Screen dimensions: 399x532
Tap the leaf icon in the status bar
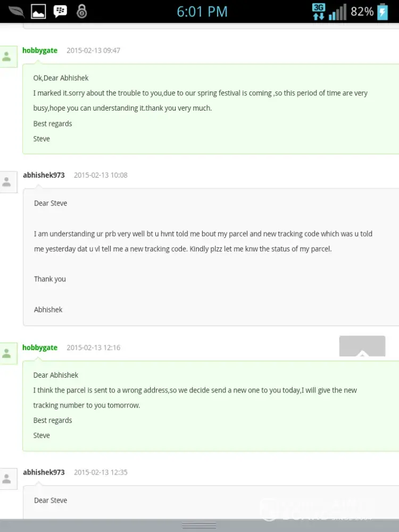click(x=16, y=11)
